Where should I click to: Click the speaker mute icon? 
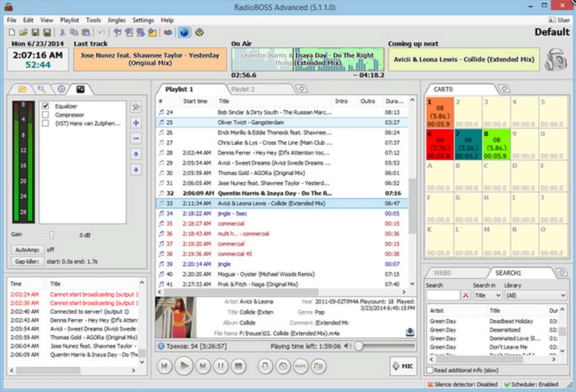(x=348, y=346)
